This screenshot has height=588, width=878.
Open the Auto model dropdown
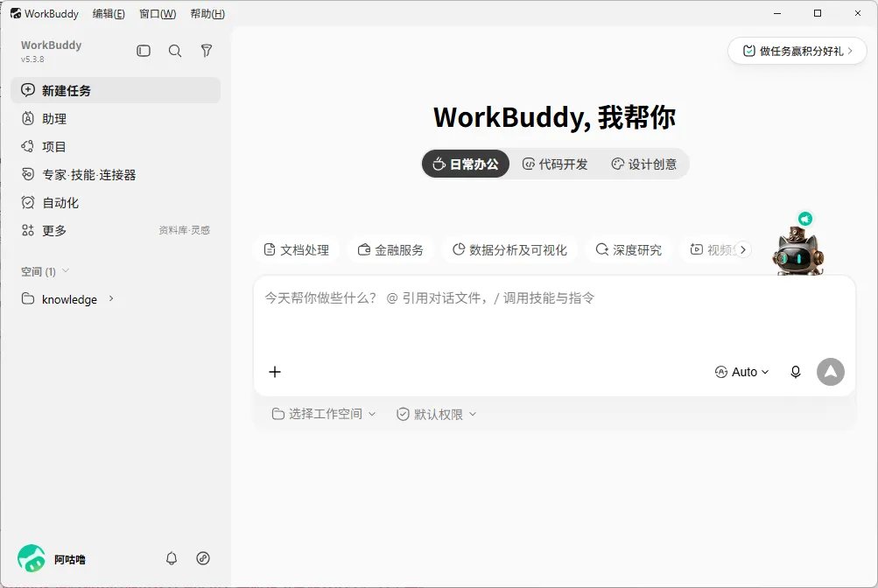click(x=742, y=372)
